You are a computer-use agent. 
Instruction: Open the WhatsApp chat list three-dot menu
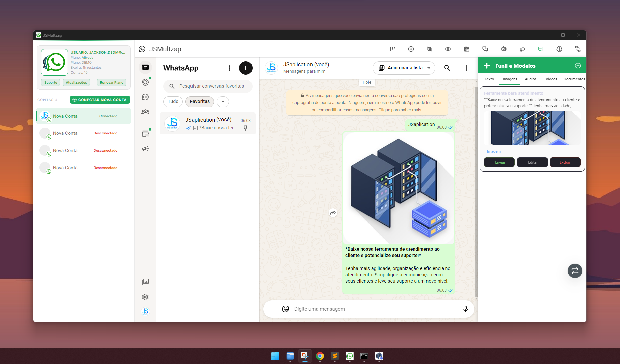tap(230, 68)
